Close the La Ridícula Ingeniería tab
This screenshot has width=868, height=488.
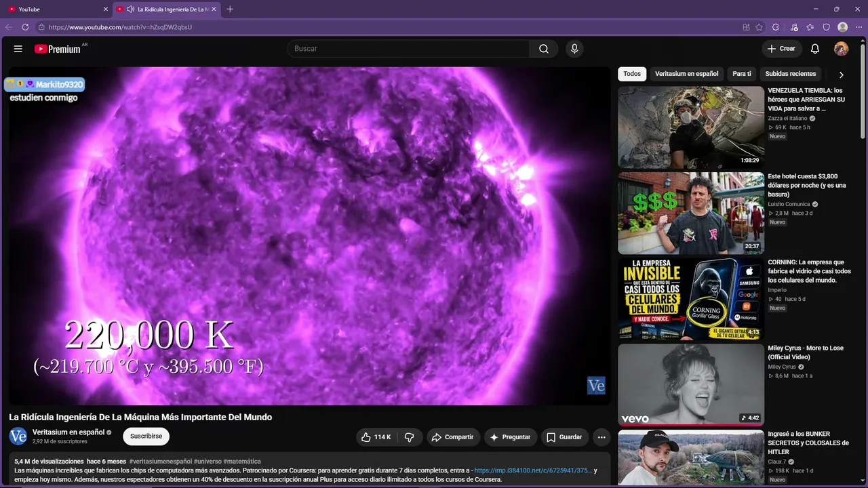tap(214, 9)
